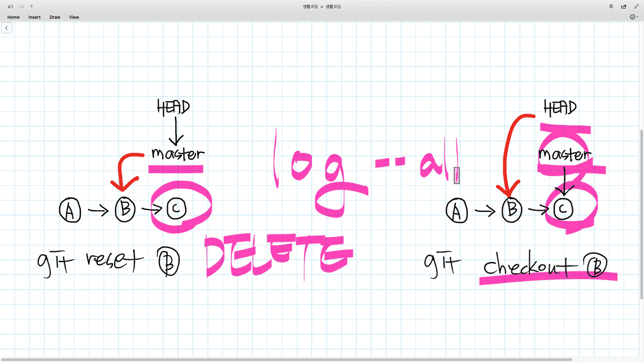Viewport: 644px width, 362px height.
Task: Click the text cursor box after 'log --all'
Action: point(456,175)
